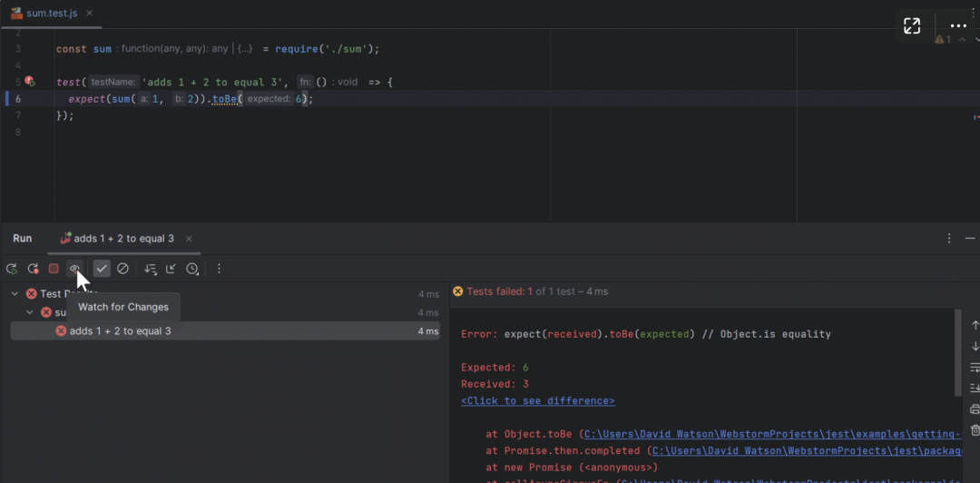The image size is (980, 483).
Task: Open the Promise.then.completed stack trace link
Action: point(805,450)
